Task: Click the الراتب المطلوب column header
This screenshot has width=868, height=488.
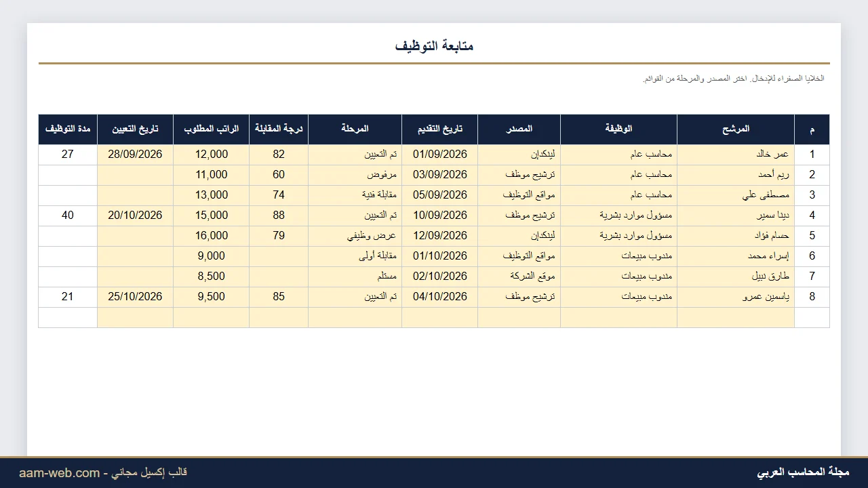Action: 212,129
